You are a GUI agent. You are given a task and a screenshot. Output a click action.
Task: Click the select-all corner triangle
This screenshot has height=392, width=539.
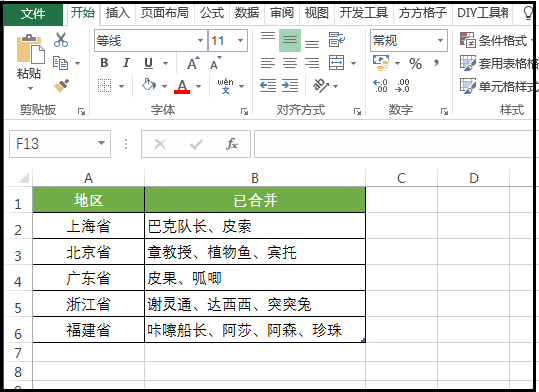(x=24, y=178)
